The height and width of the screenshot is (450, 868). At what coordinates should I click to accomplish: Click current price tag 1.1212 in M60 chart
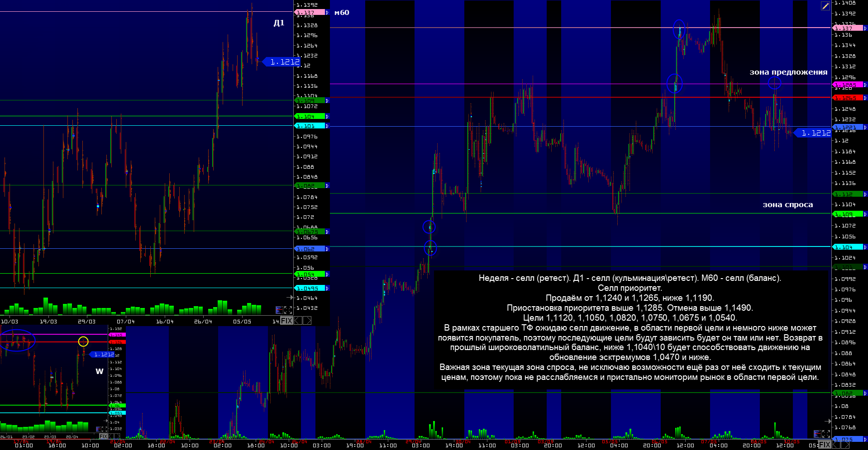[813, 133]
